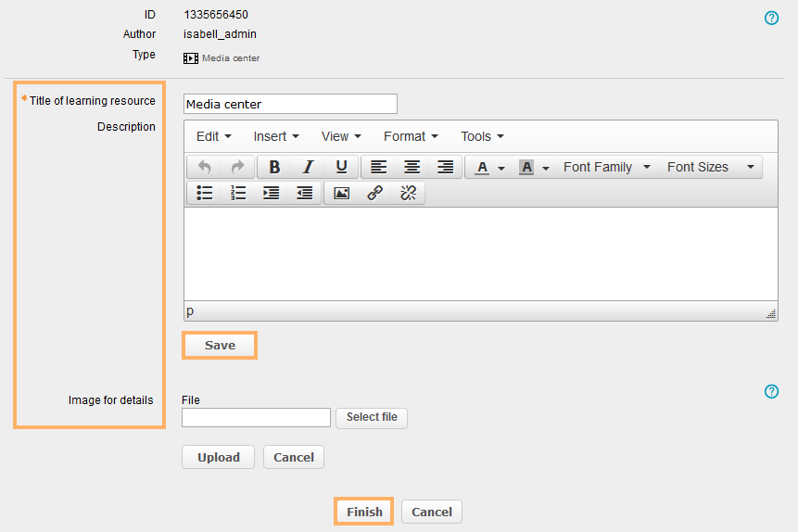The image size is (798, 532).
Task: Open the Font Family dropdown
Action: (606, 167)
